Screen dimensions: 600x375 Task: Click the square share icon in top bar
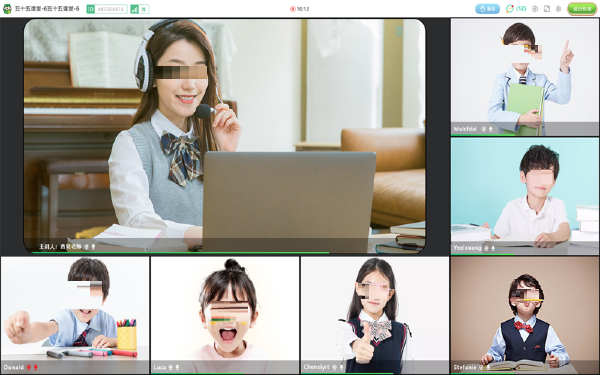coord(547,9)
